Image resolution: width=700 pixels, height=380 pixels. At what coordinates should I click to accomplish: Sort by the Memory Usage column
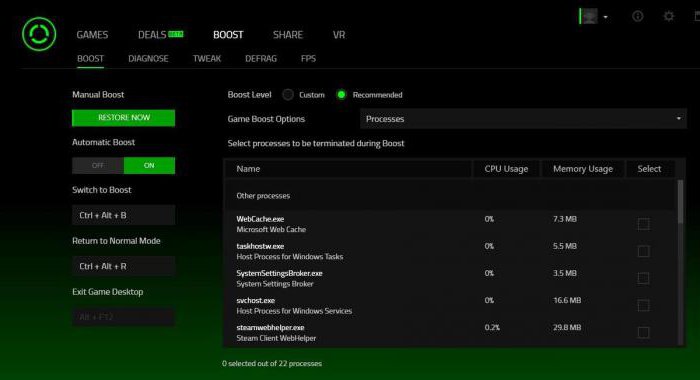pos(583,169)
